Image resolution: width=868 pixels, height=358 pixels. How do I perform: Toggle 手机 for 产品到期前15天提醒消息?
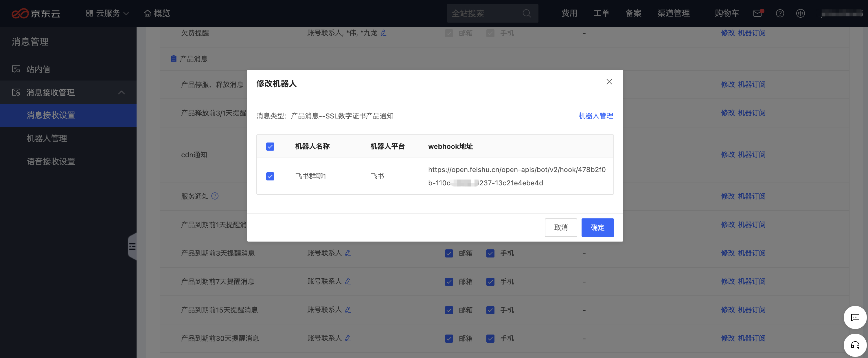click(x=490, y=310)
